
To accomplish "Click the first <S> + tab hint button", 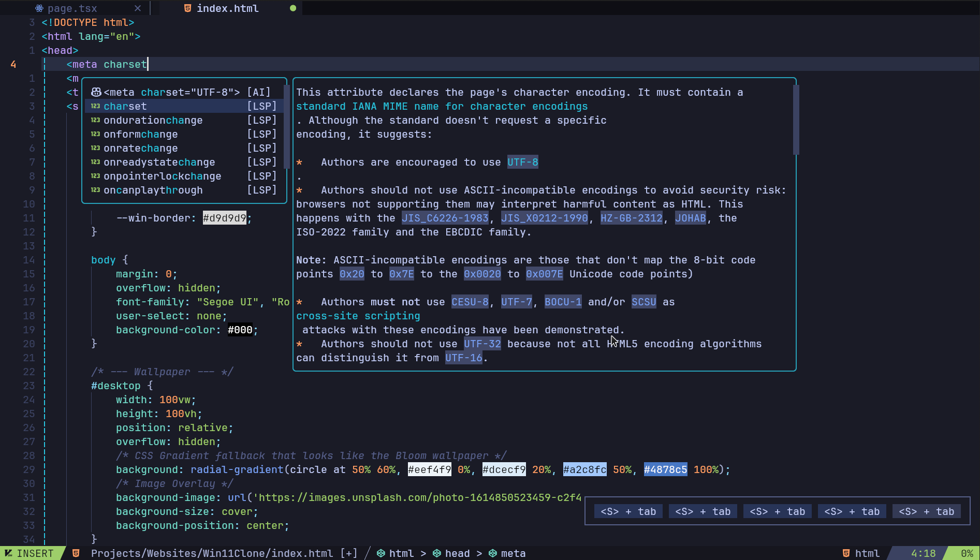I will point(628,511).
